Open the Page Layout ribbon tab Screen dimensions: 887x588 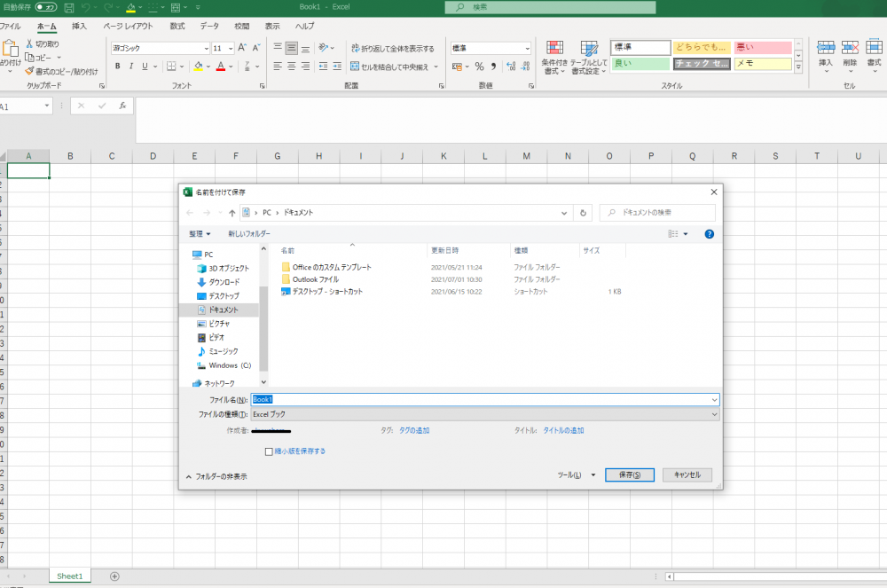point(128,26)
